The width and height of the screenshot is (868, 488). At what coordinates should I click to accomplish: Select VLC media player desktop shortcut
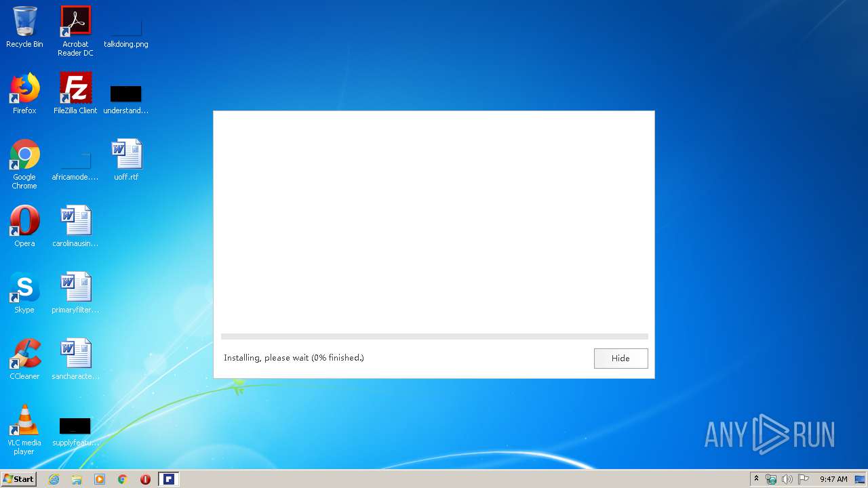(x=24, y=430)
